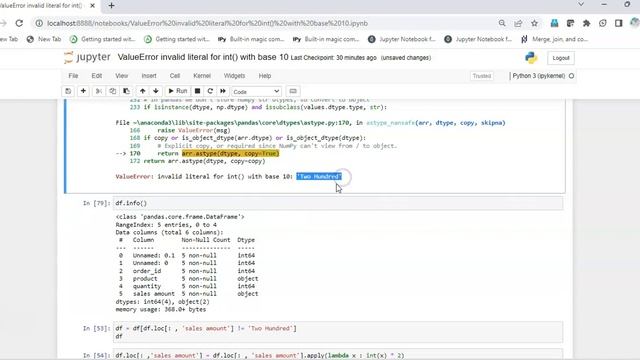Move selected cell up with the arrow icon
Screen dimensions: 640x360
[142, 91]
